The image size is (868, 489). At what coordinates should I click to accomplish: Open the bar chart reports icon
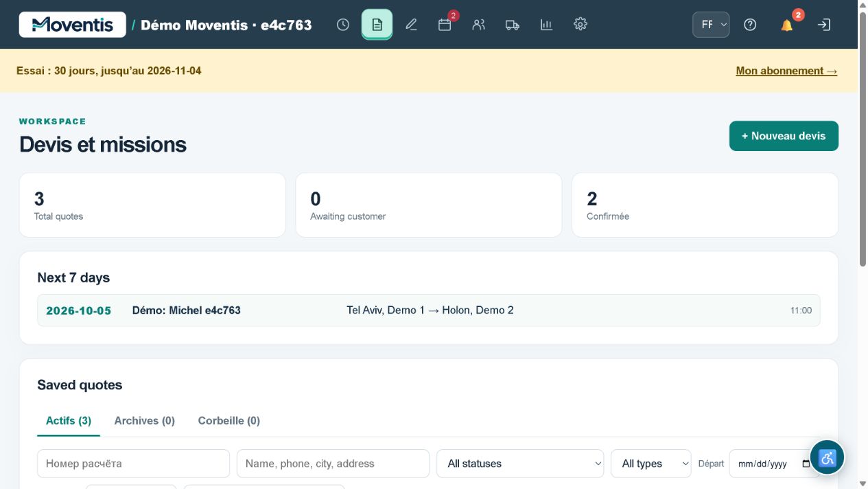pos(546,25)
